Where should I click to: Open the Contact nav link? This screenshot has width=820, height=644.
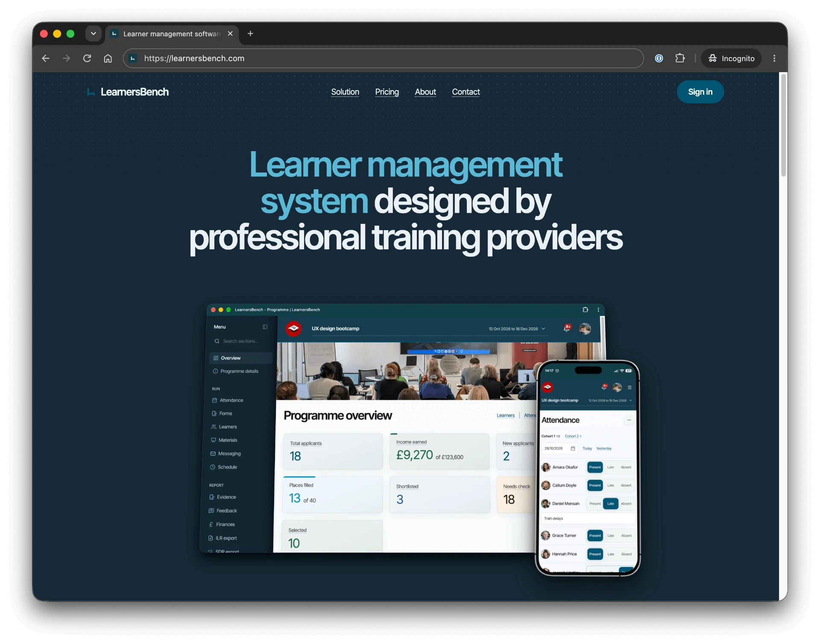pos(466,92)
